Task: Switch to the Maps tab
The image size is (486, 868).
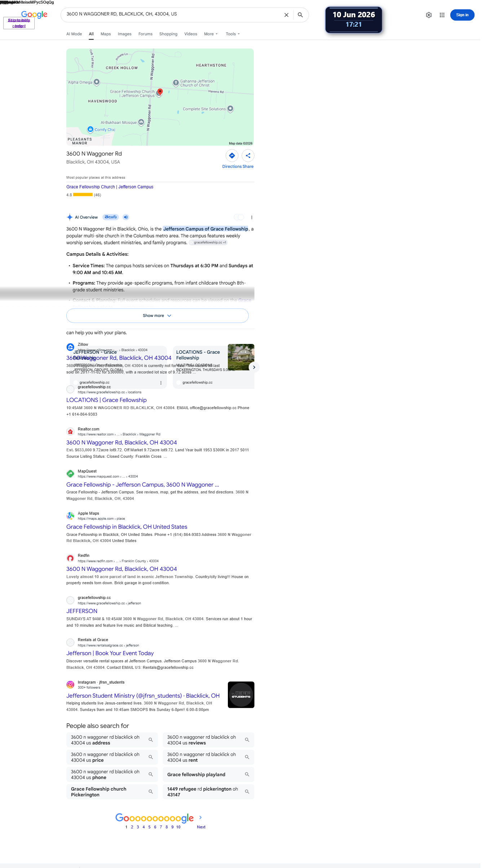Action: pyautogui.click(x=106, y=34)
